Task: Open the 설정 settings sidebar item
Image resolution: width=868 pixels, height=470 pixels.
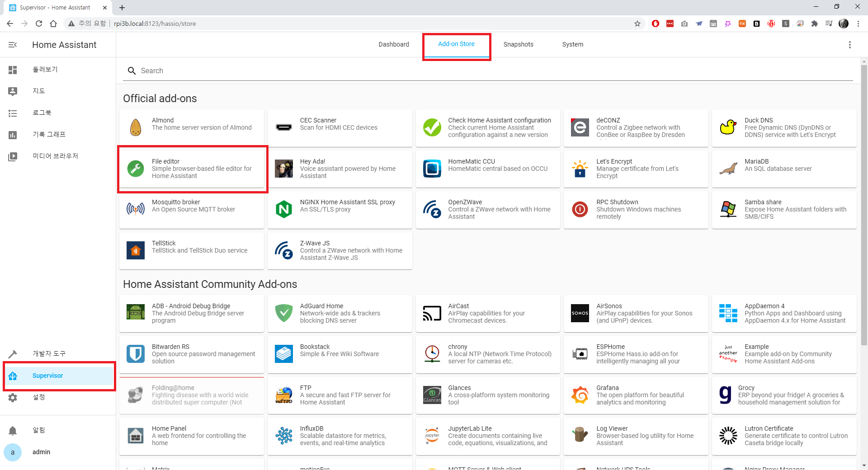Action: pyautogui.click(x=58, y=397)
